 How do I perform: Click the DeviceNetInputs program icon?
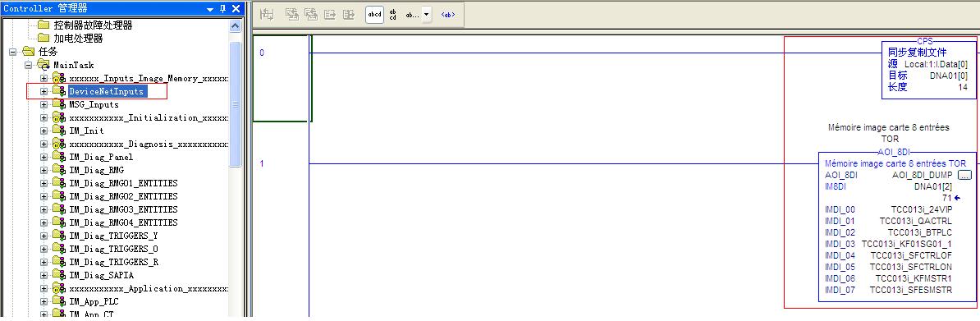click(59, 91)
